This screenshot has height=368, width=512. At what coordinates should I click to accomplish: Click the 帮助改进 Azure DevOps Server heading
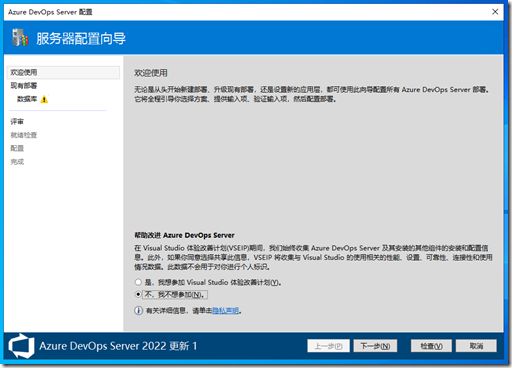(x=184, y=235)
